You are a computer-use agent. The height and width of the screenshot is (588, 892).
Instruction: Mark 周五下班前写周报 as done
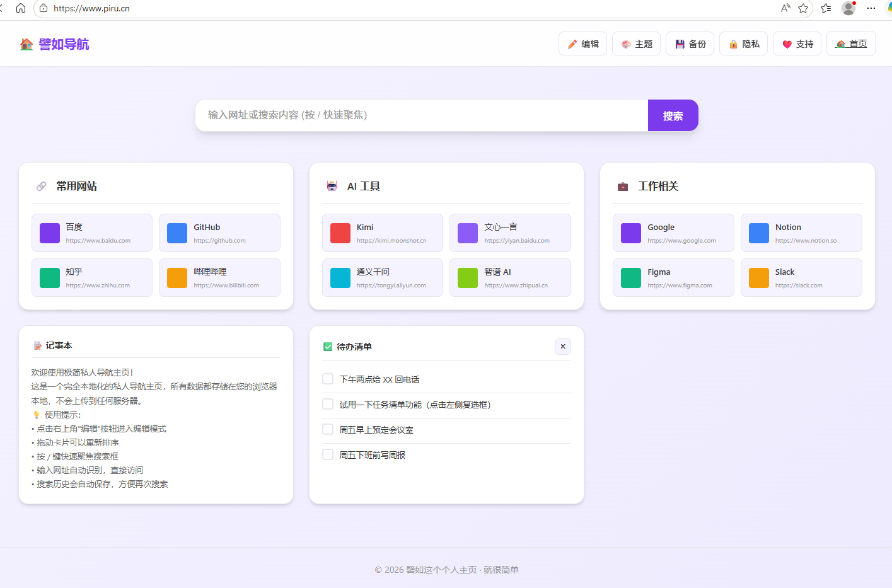pyautogui.click(x=328, y=454)
